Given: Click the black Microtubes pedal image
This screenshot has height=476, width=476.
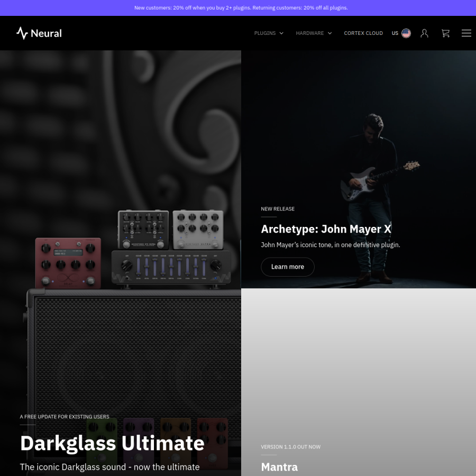Looking at the screenshot, I should click(143, 230).
